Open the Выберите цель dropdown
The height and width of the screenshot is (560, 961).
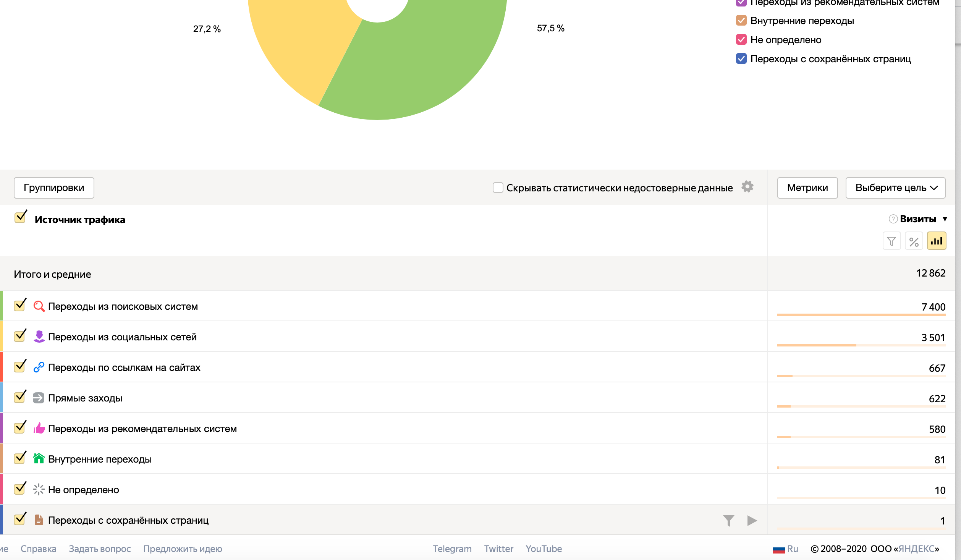pyautogui.click(x=895, y=188)
